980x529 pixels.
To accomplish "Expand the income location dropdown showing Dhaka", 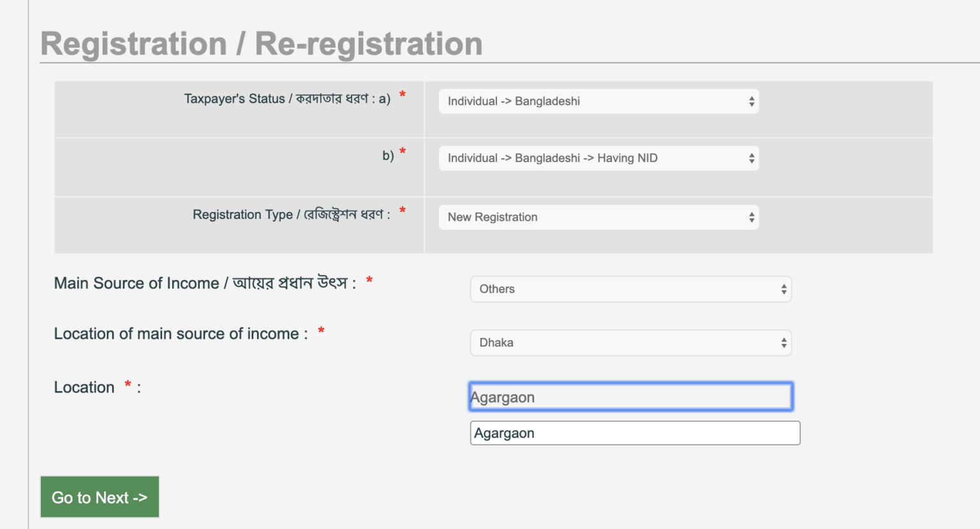I will (x=630, y=343).
